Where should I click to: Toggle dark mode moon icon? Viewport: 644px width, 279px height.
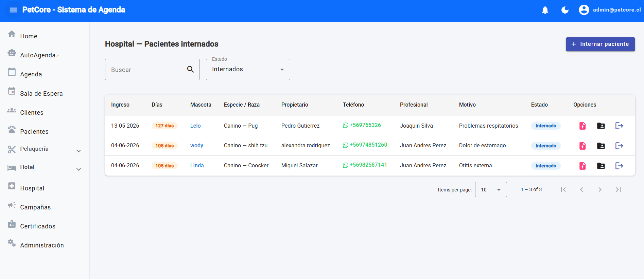[565, 10]
